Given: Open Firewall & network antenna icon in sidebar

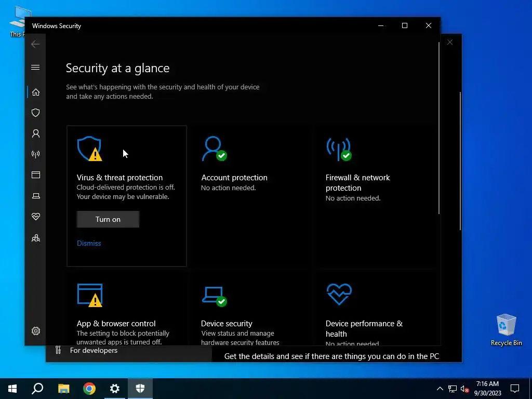Looking at the screenshot, I should pos(36,154).
